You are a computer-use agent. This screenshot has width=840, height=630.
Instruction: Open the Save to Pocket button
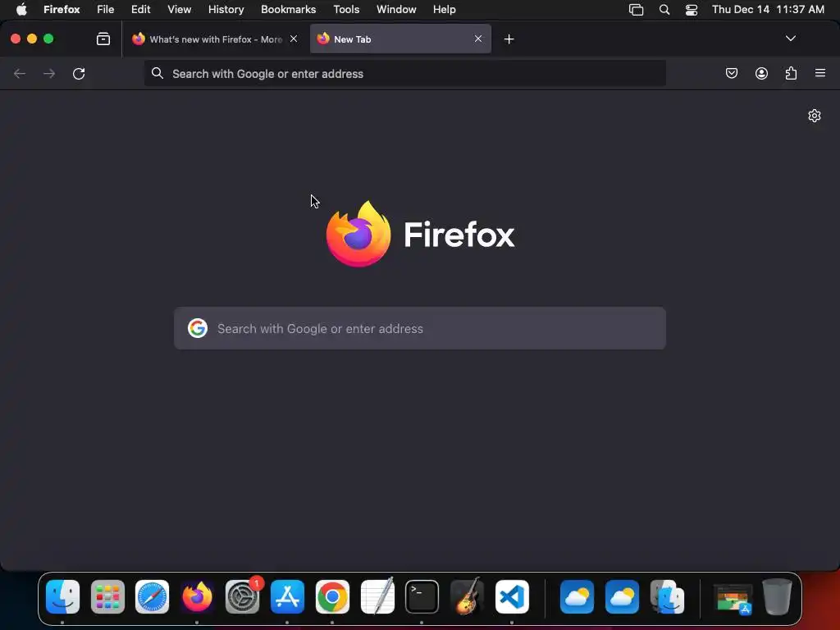point(731,73)
